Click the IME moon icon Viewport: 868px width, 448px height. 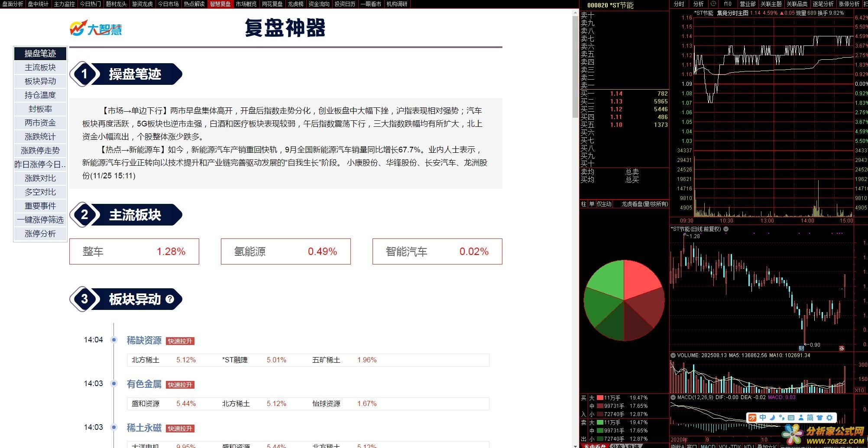(772, 418)
